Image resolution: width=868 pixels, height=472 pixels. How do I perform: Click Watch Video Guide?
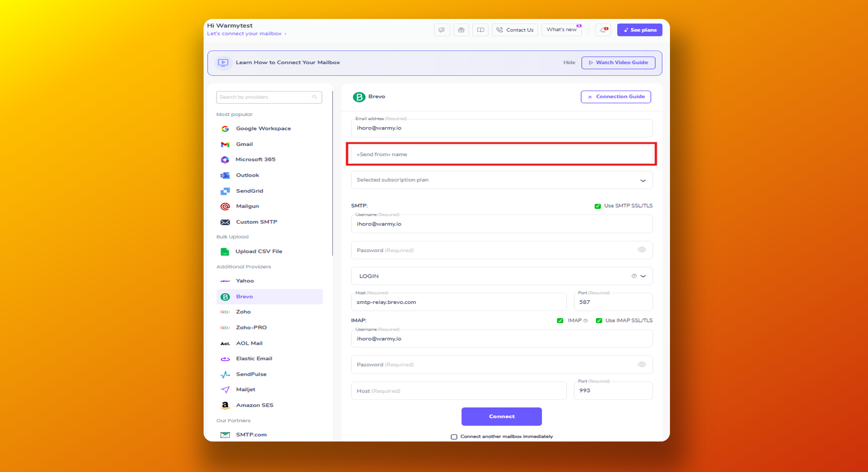tap(618, 62)
